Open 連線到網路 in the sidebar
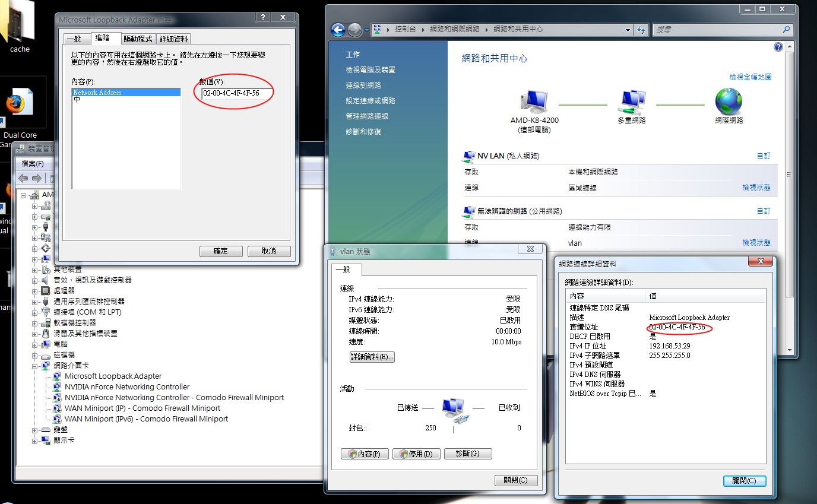This screenshot has height=504, width=817. click(x=363, y=85)
